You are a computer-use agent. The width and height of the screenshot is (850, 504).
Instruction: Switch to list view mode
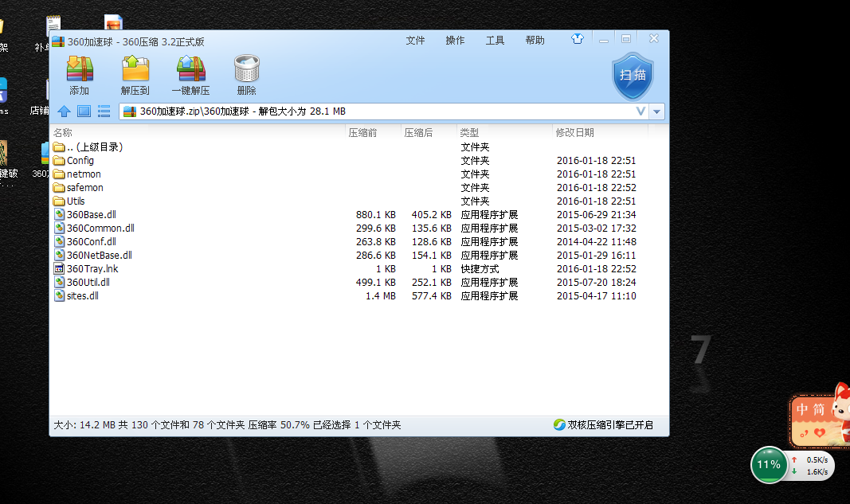pos(104,111)
